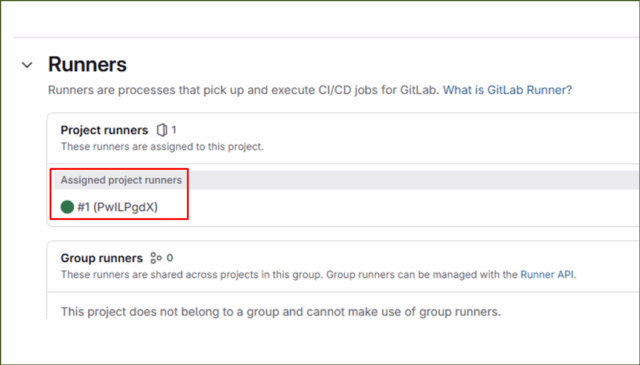640x365 pixels.
Task: Click the PwILPgdX runner token text
Action: (125, 207)
